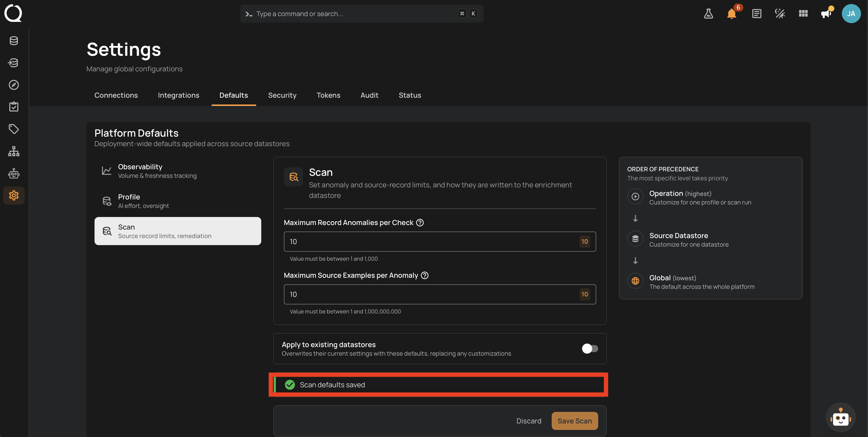
Task: Click the lab flask icon in header
Action: tap(708, 14)
